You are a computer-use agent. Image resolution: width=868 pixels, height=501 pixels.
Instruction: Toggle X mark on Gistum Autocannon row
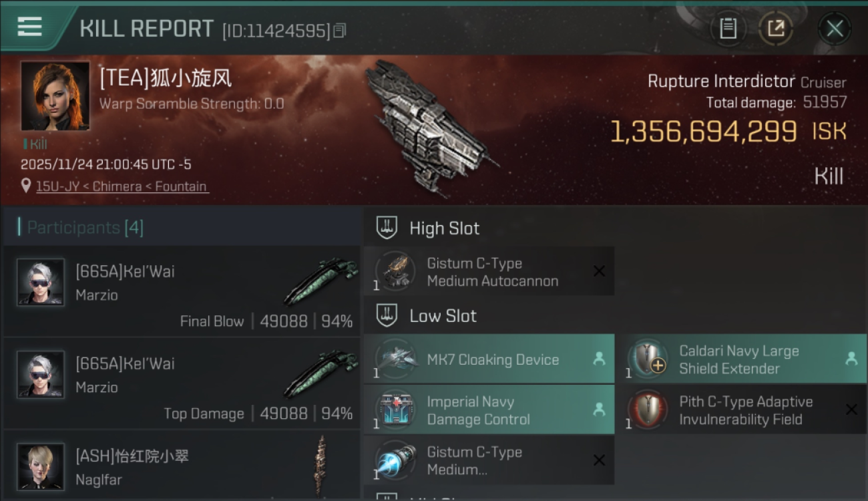click(x=599, y=271)
